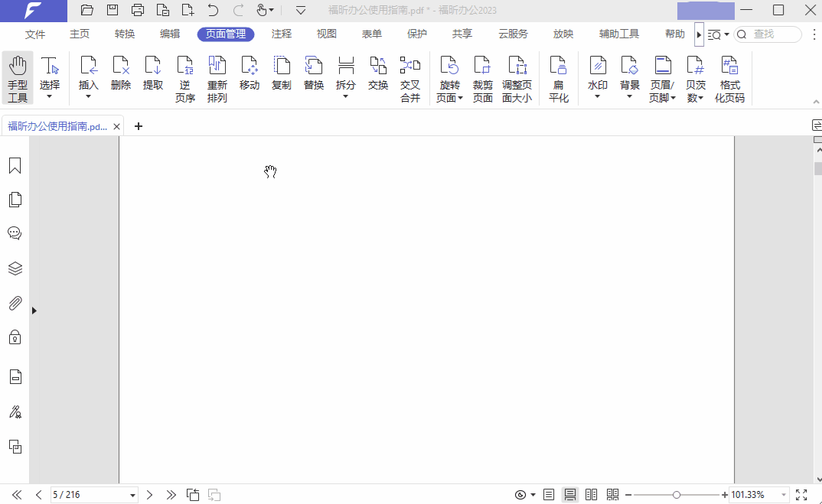Add a new document tab
822x504 pixels.
[x=139, y=126]
